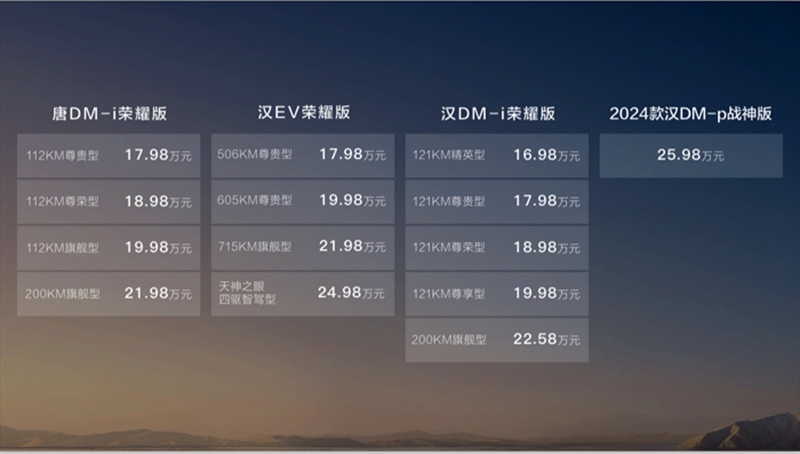800x454 pixels.
Task: Click the 24.98万元 price for 天神之眼
Action: tap(351, 293)
